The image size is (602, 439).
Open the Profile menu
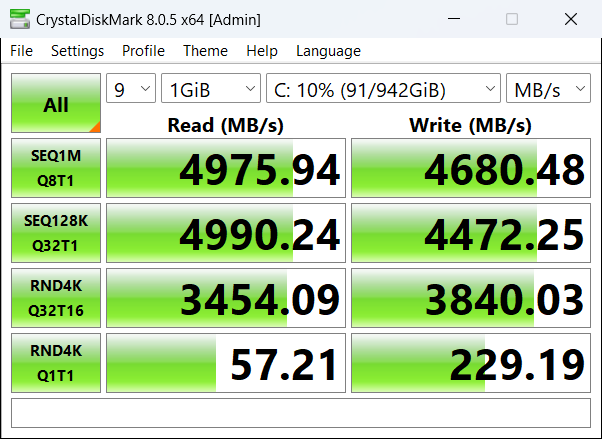(143, 51)
